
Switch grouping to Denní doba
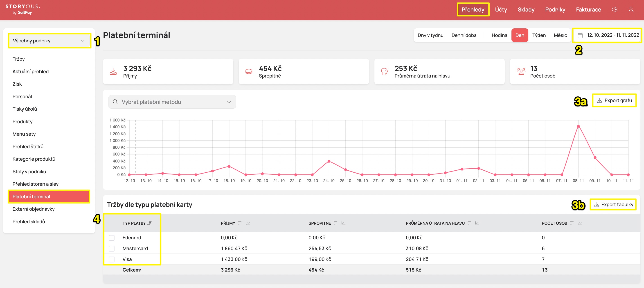pos(464,35)
